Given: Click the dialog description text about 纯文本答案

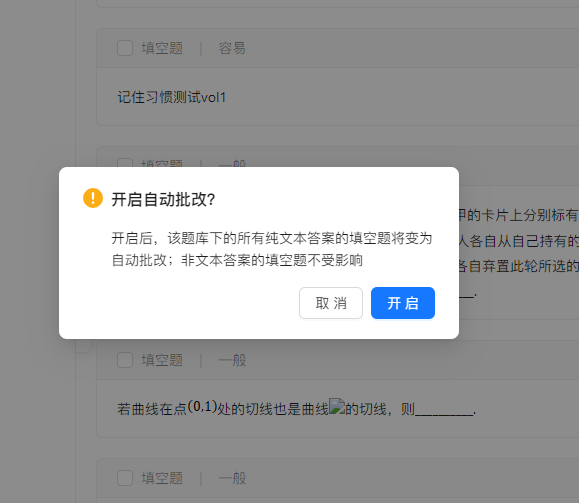Looking at the screenshot, I should pos(272,249).
